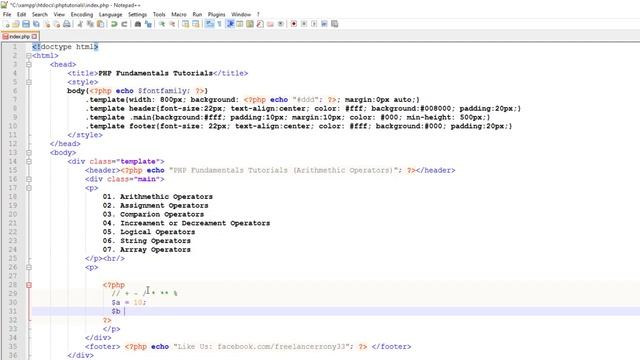Click the Save Recorded Macro icon

pos(334,24)
